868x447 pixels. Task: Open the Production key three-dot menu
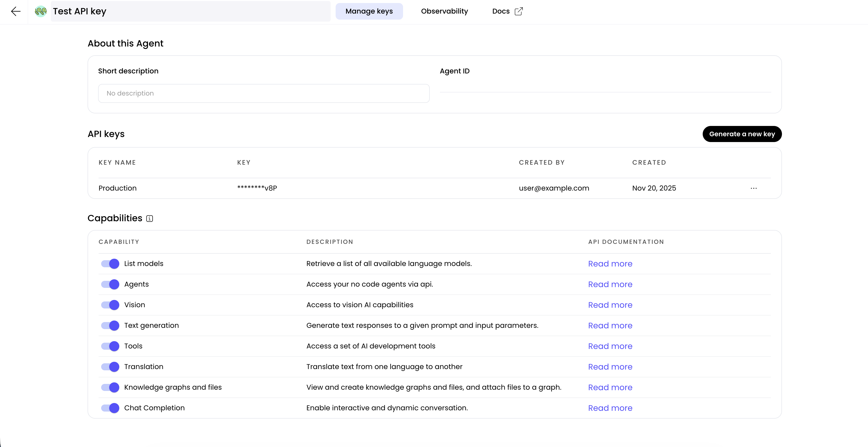(x=754, y=188)
